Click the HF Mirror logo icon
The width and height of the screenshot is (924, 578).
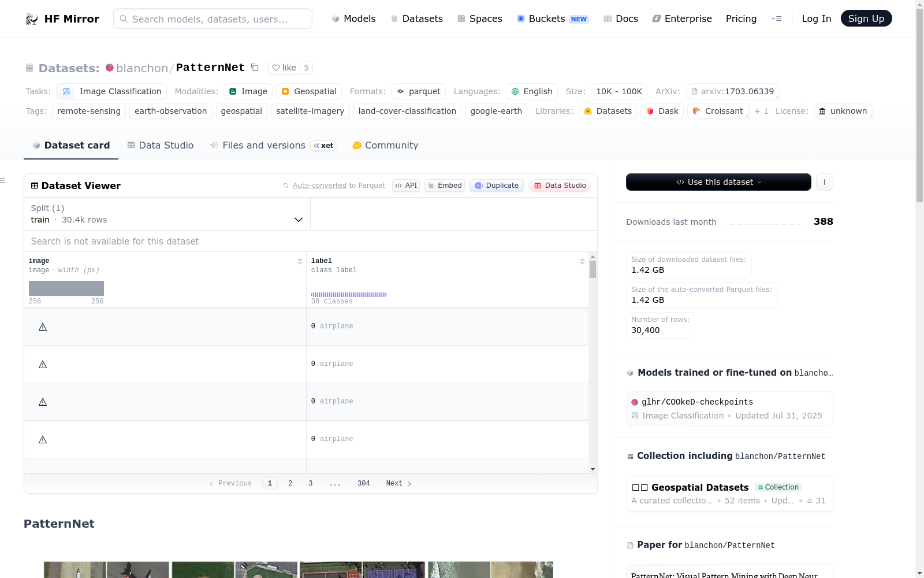pyautogui.click(x=32, y=19)
